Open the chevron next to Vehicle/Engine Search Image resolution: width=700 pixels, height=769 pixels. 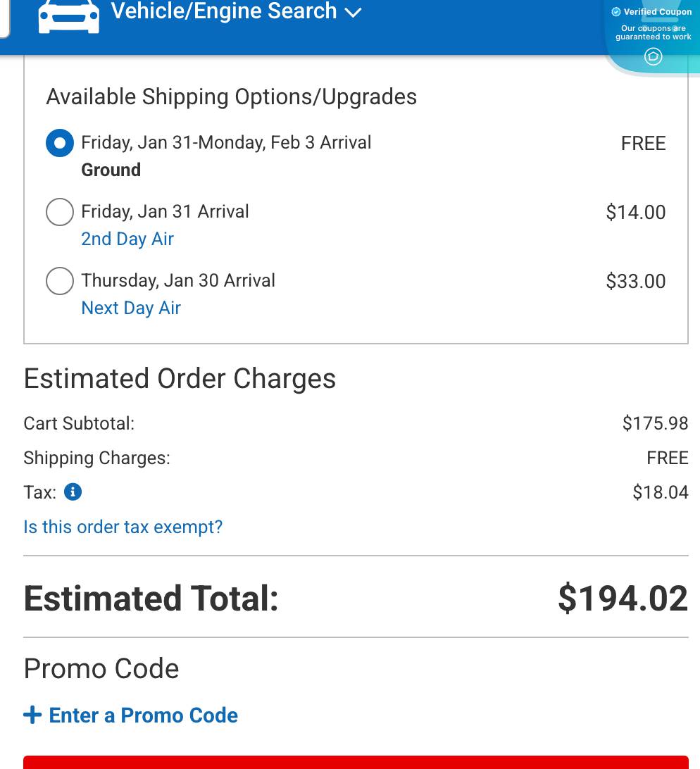pos(352,12)
